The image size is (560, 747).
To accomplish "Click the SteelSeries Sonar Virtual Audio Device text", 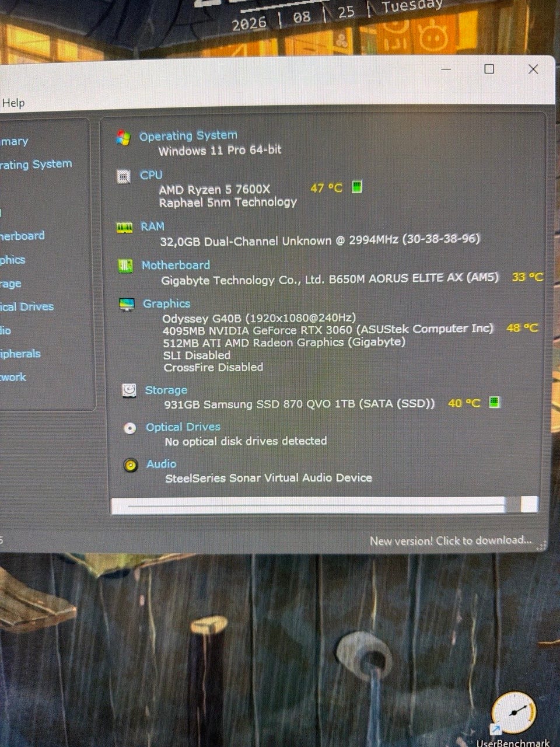I will click(x=269, y=478).
